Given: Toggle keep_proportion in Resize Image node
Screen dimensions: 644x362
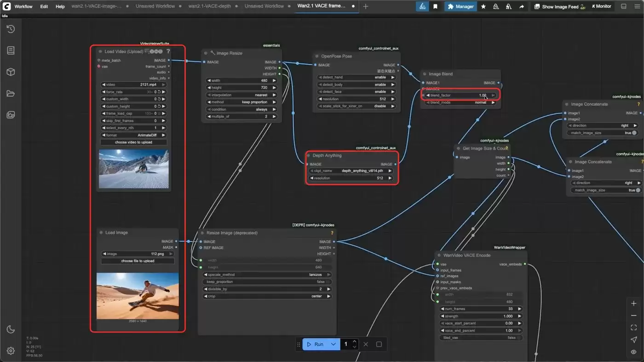Looking at the screenshot, I should 267,282.
